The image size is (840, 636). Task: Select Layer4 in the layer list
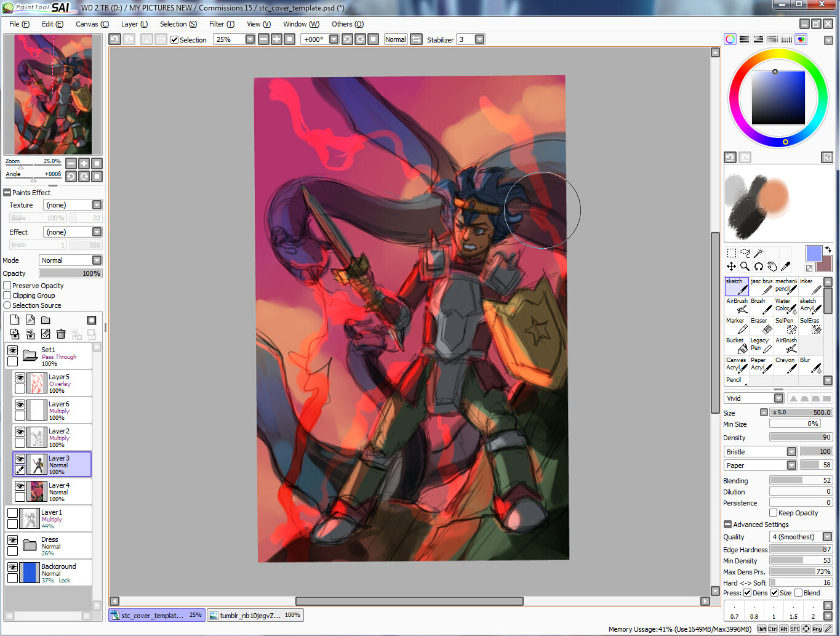pos(59,491)
